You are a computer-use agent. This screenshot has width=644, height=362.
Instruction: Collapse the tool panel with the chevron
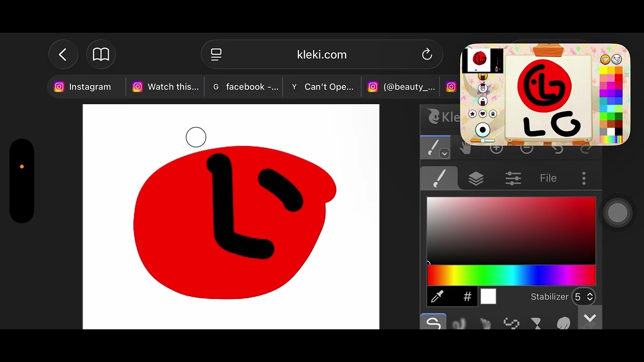[x=590, y=318]
